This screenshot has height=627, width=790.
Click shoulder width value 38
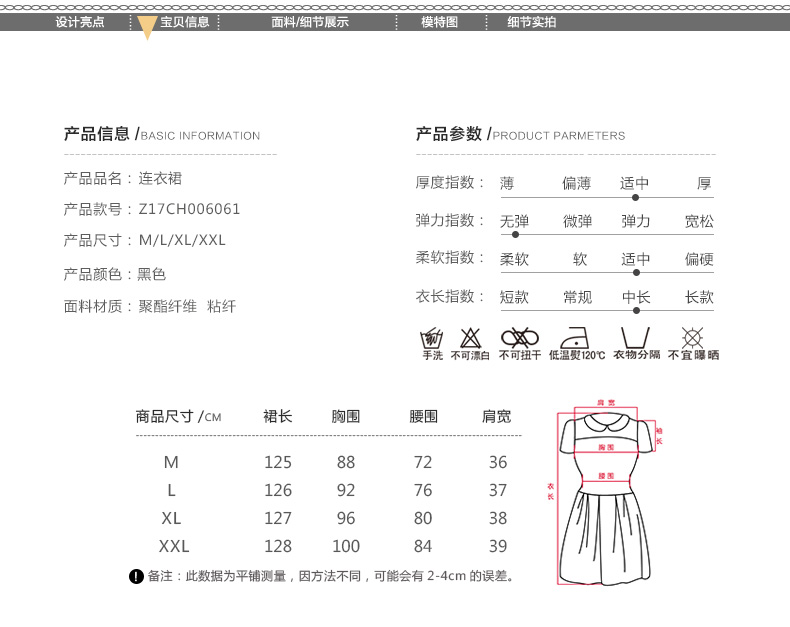click(498, 518)
